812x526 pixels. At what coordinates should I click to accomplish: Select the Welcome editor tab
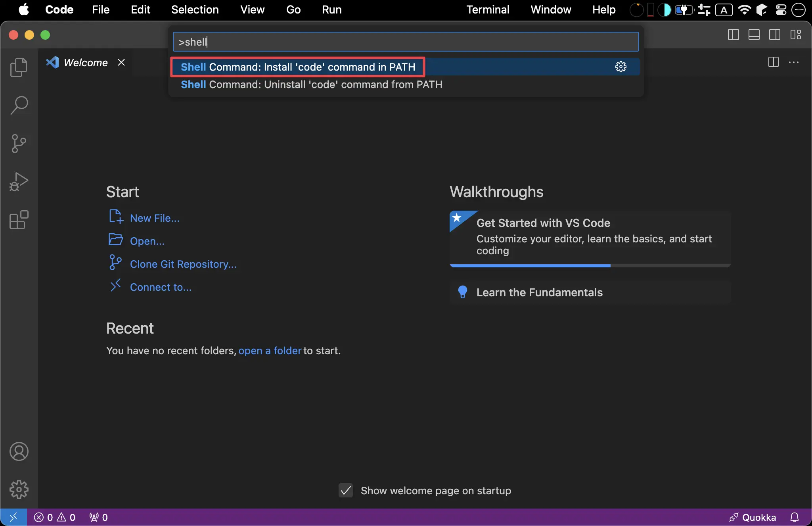(x=85, y=62)
